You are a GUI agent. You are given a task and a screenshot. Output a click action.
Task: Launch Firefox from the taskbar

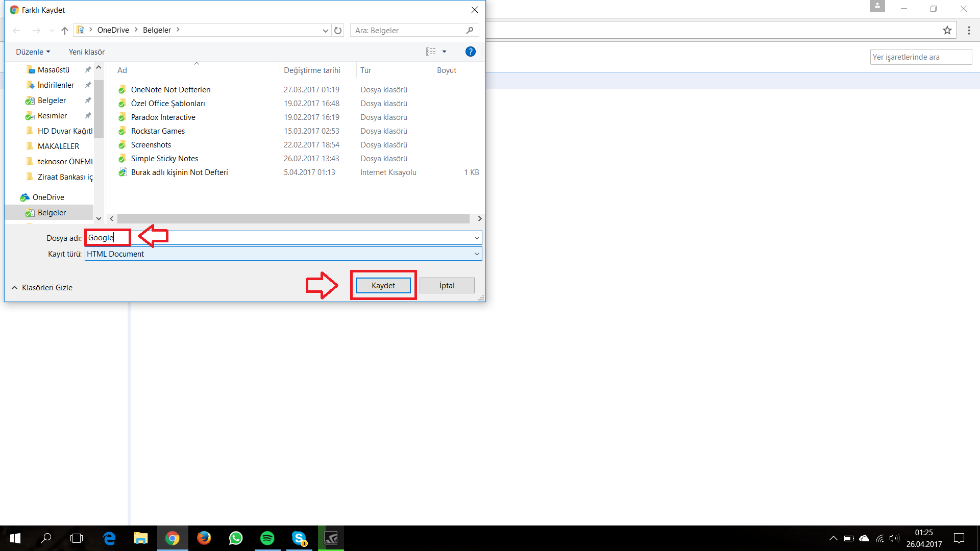click(x=204, y=538)
